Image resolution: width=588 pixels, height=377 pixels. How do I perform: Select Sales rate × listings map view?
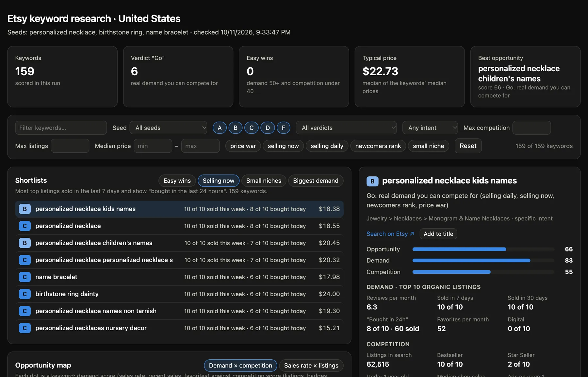[x=311, y=366]
